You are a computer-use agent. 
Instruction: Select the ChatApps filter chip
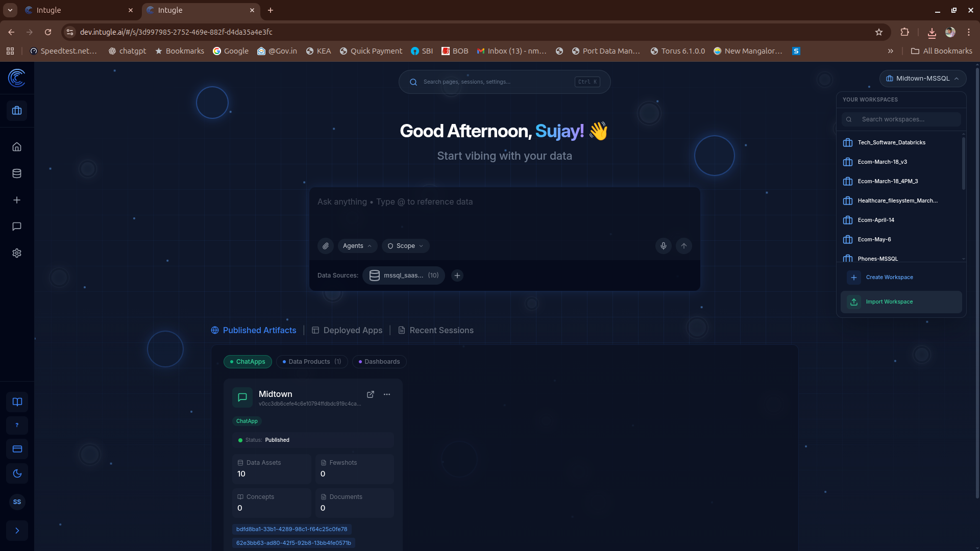coord(248,362)
